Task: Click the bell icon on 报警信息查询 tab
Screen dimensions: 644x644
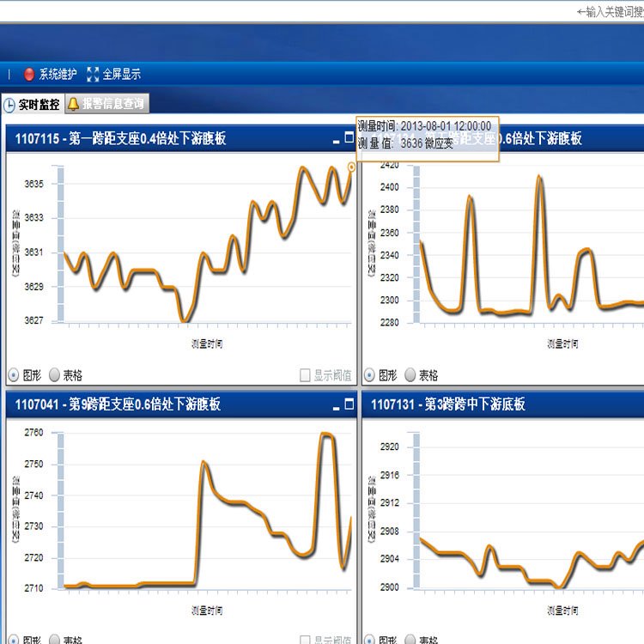Action: [74, 104]
